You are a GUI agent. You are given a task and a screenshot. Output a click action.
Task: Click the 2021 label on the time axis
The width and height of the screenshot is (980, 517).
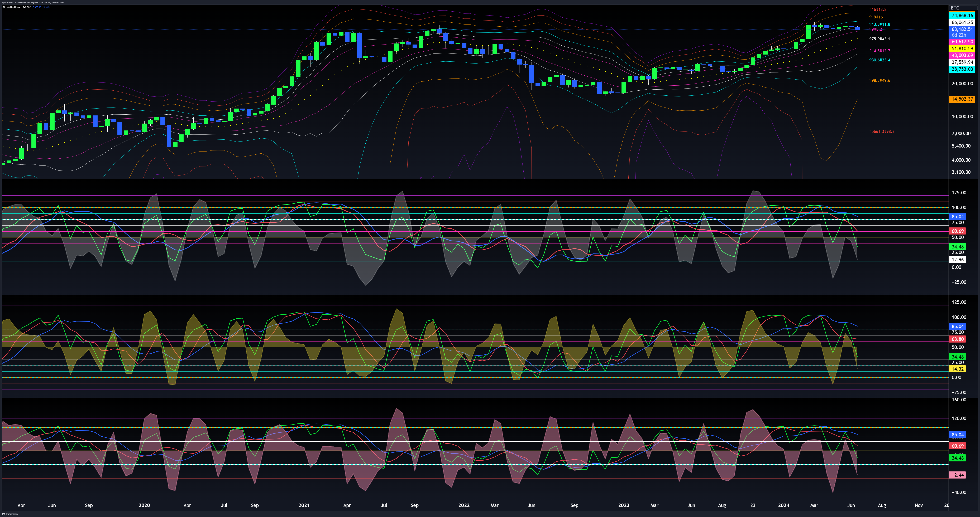[304, 506]
